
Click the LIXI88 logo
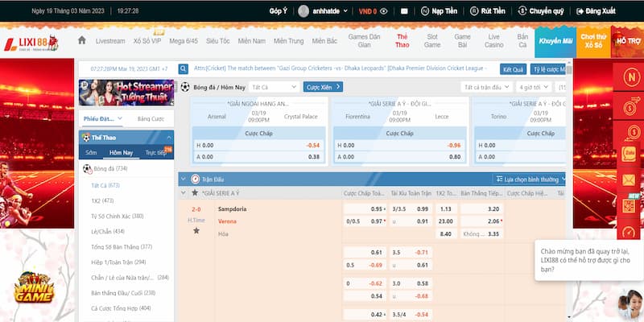(31, 43)
